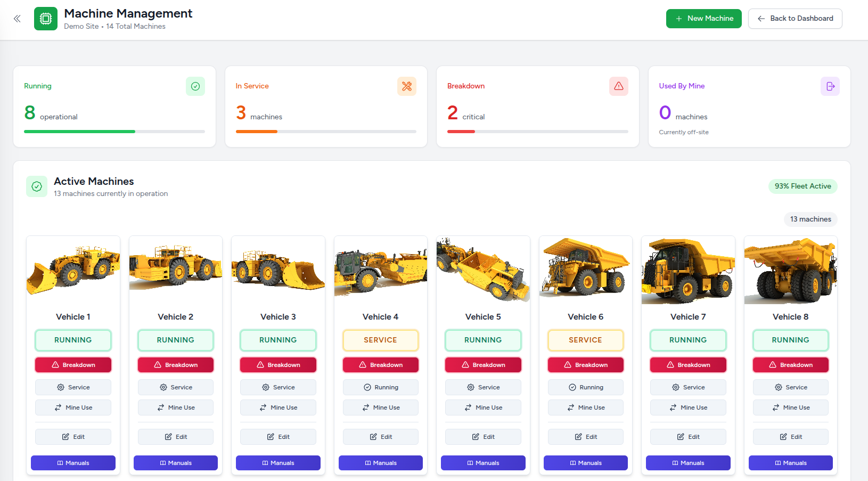Click the progress bar under the Running card

[x=114, y=132]
